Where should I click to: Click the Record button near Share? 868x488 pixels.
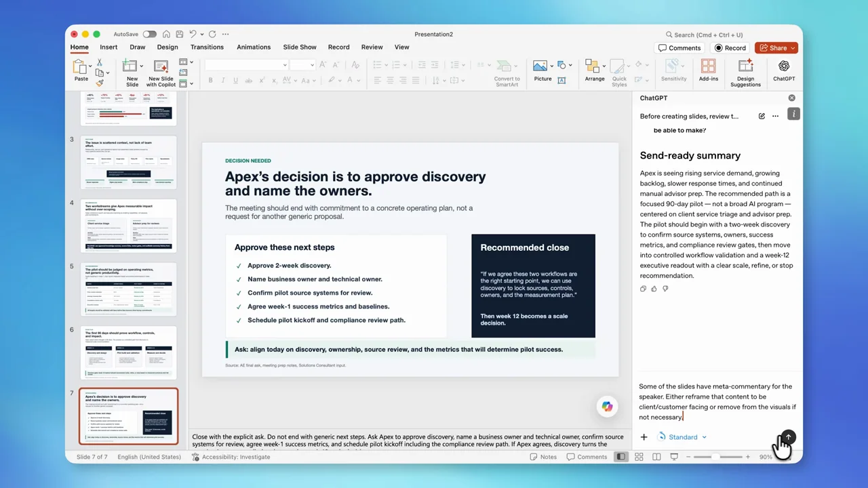point(730,48)
